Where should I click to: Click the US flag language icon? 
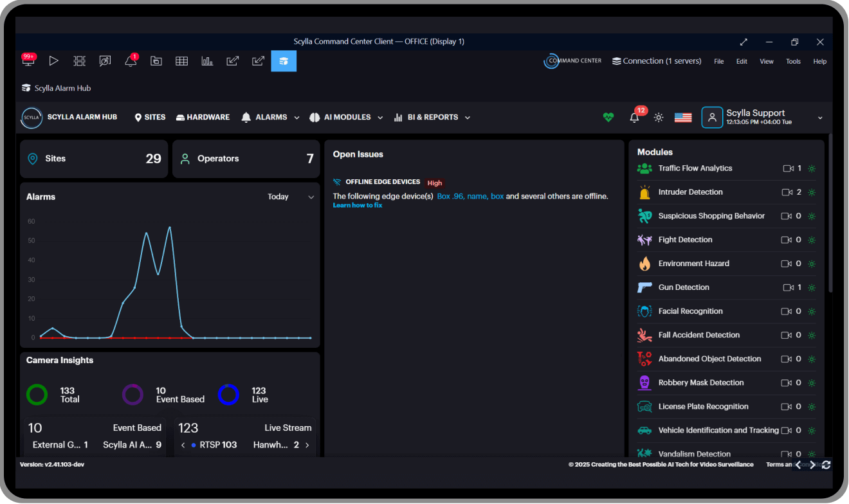point(682,118)
